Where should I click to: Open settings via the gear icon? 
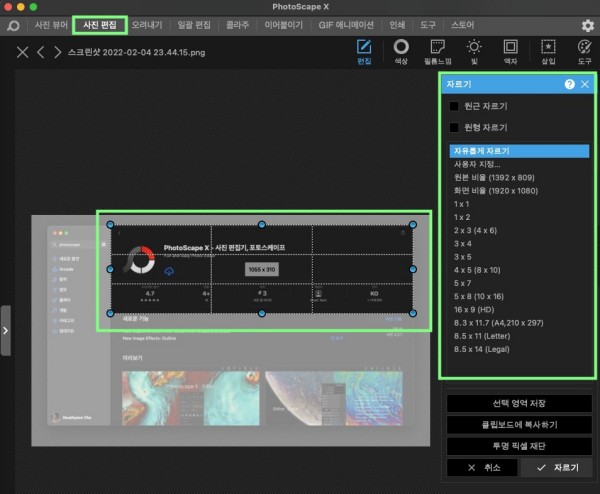[x=585, y=22]
